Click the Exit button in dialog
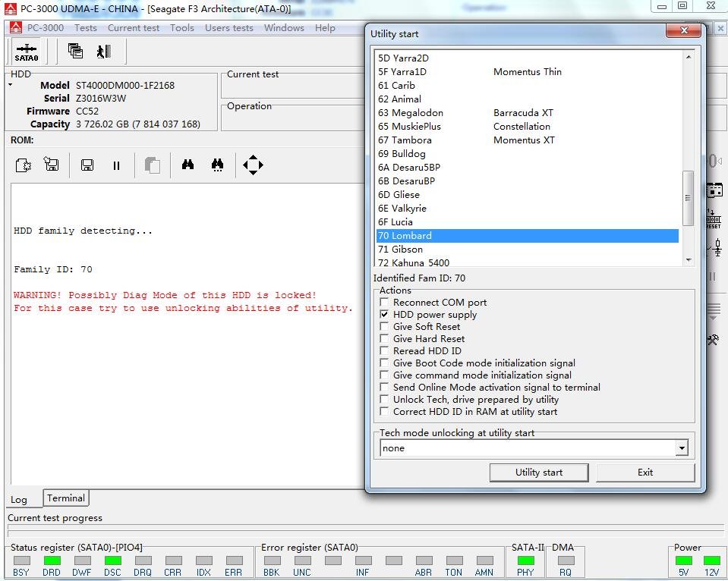The height and width of the screenshot is (581, 728). [x=644, y=473]
